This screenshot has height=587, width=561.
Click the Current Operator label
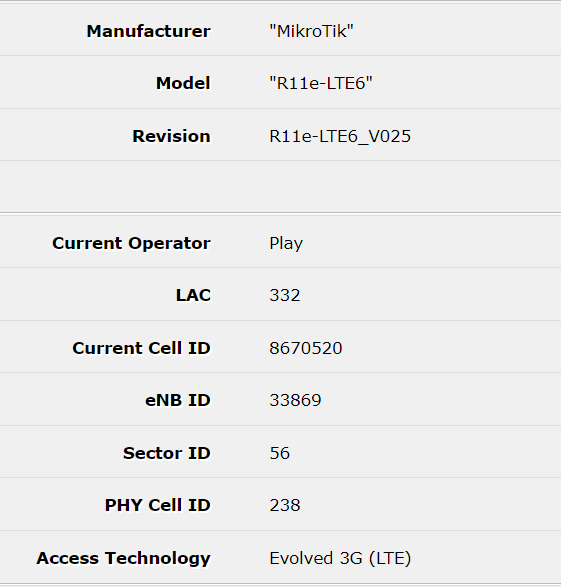131,243
